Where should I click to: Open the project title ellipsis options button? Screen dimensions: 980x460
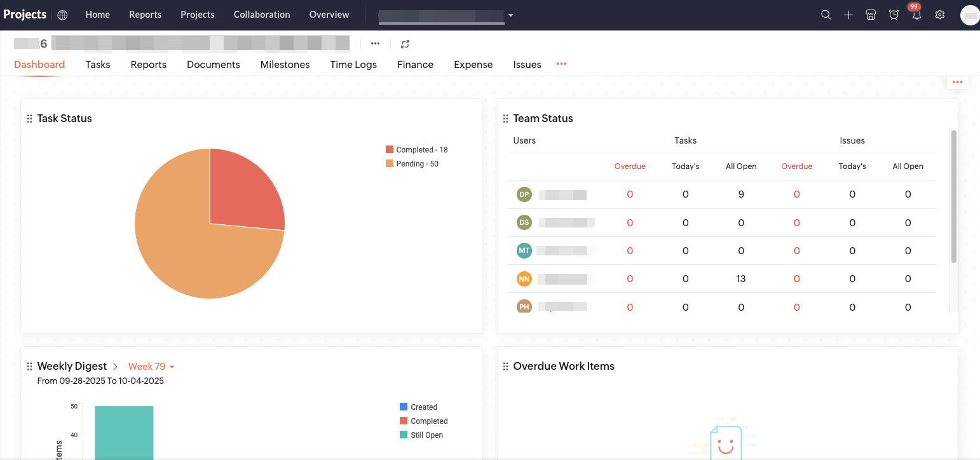coord(376,44)
